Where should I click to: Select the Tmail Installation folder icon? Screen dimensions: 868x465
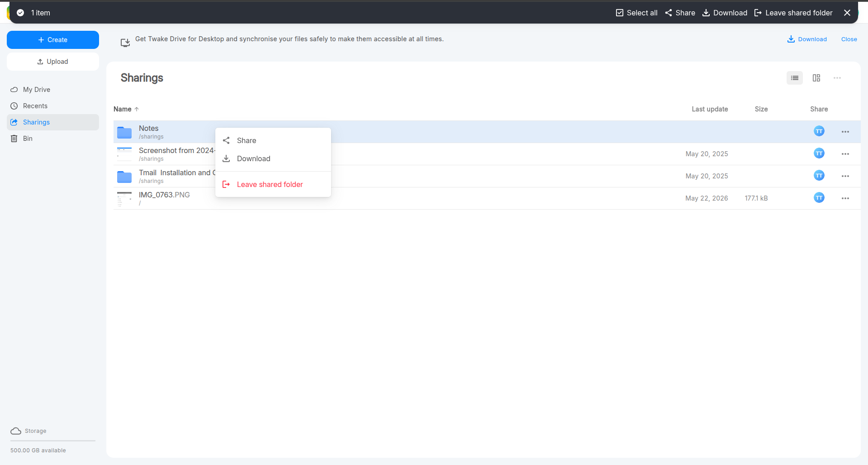pyautogui.click(x=124, y=177)
